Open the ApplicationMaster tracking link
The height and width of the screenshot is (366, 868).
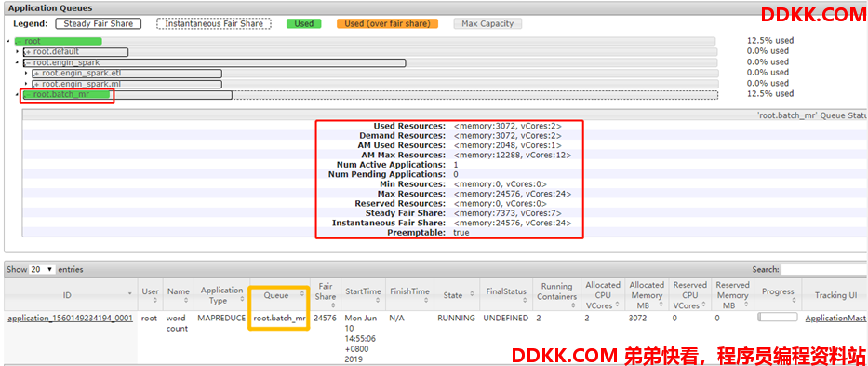[x=835, y=319]
